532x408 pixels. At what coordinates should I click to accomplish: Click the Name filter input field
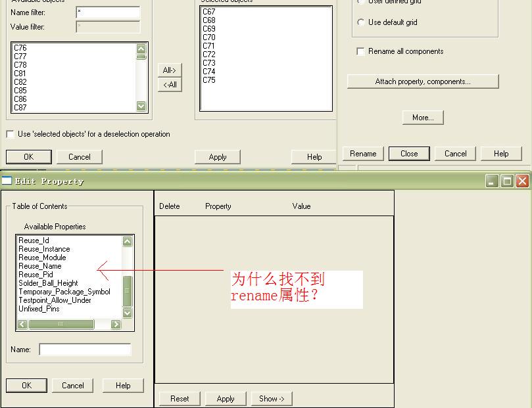click(108, 12)
